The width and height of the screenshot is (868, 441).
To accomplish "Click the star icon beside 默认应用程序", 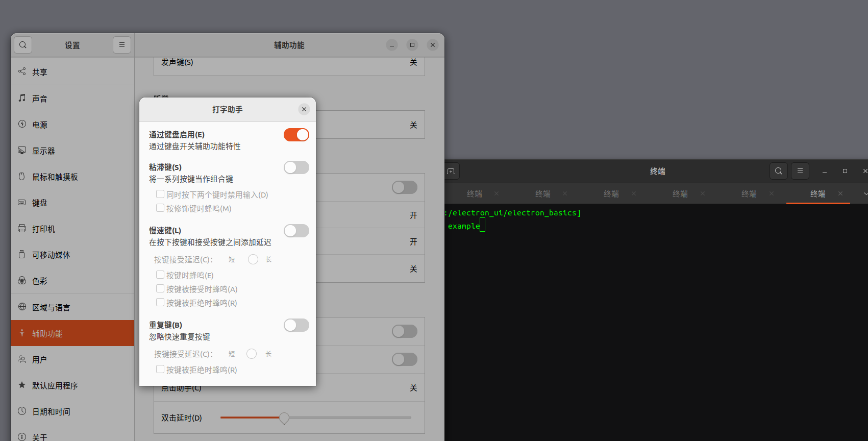I will (x=22, y=385).
